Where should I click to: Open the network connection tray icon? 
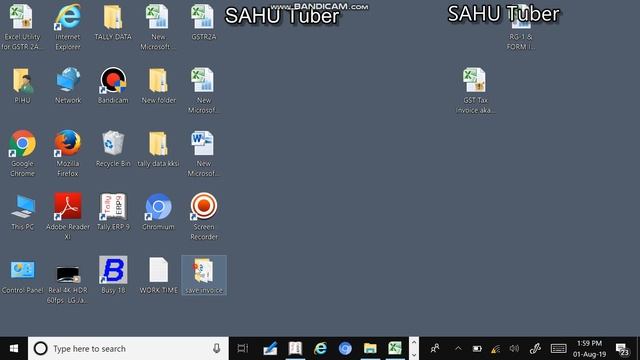[x=496, y=349]
